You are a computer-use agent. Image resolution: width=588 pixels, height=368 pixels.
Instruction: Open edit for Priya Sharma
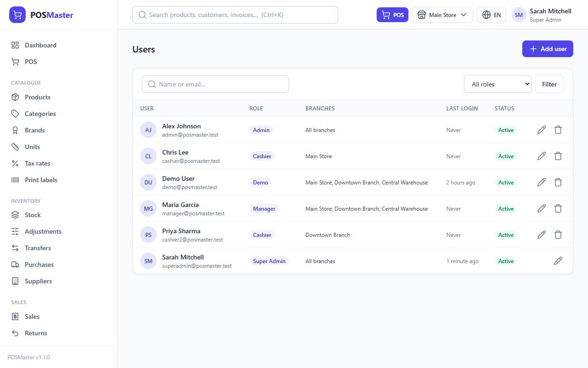pyautogui.click(x=542, y=235)
